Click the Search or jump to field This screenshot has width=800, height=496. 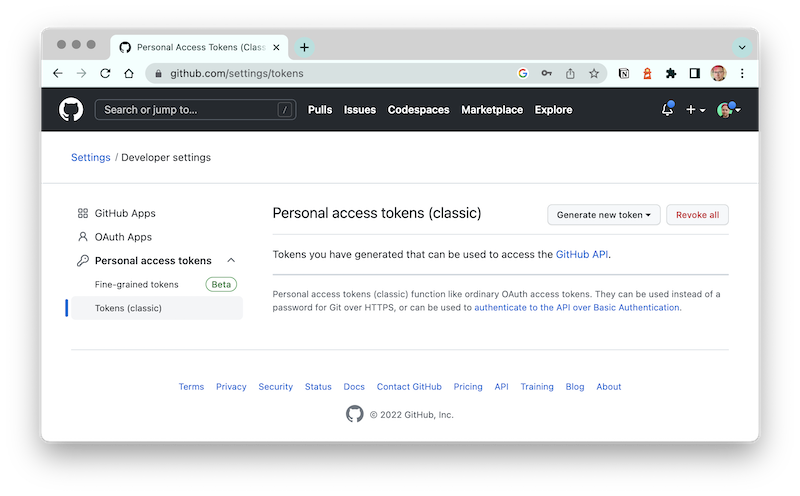point(195,110)
